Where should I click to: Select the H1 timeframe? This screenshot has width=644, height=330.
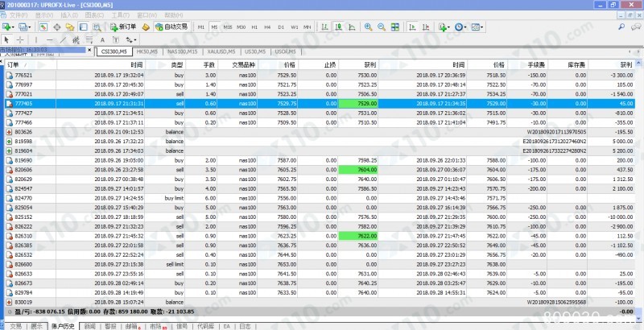pyautogui.click(x=254, y=27)
